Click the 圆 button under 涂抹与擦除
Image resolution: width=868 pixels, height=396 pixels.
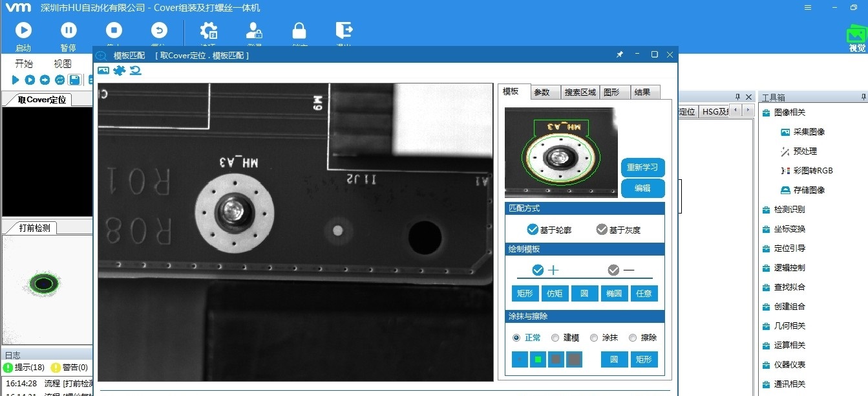click(614, 360)
